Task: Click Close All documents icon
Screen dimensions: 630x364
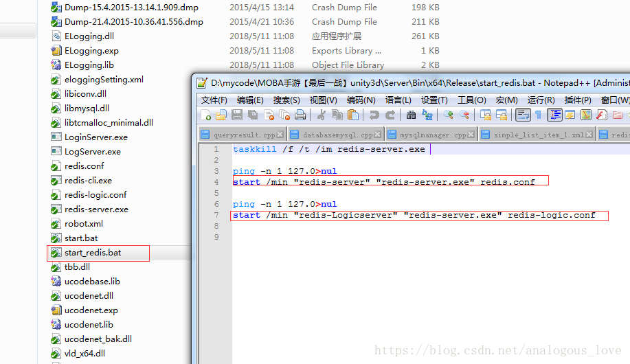Action: pos(284,115)
